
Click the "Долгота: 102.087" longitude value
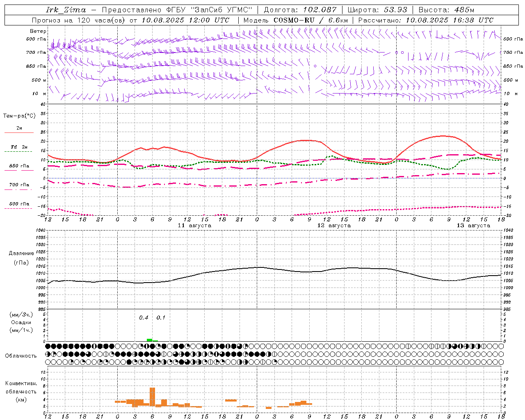(300, 10)
